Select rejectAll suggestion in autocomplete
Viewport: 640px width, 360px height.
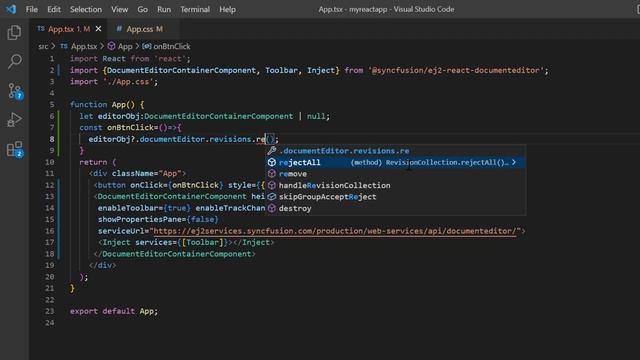(x=396, y=162)
